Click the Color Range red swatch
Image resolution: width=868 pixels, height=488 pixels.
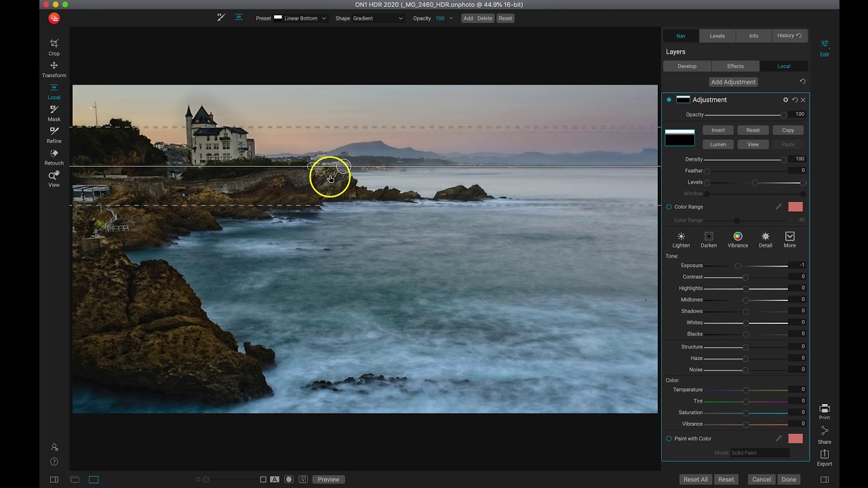(795, 207)
